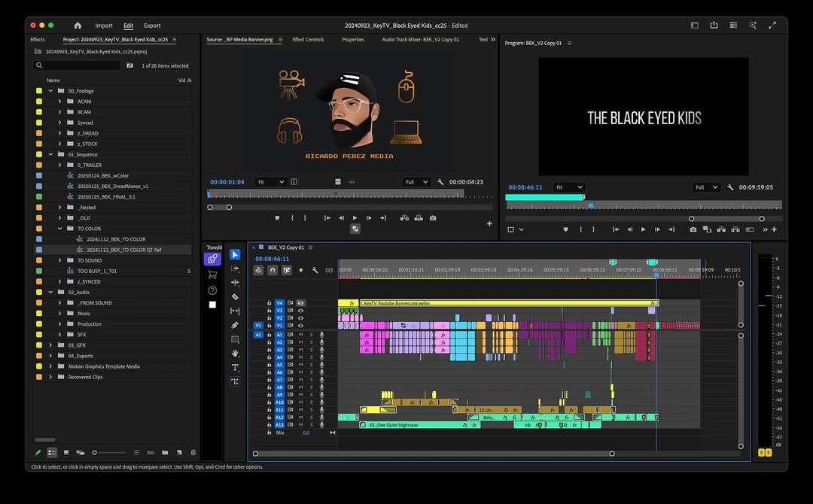Toggle the lock on track V2
Screen dimensions: 813x504
click(269, 318)
